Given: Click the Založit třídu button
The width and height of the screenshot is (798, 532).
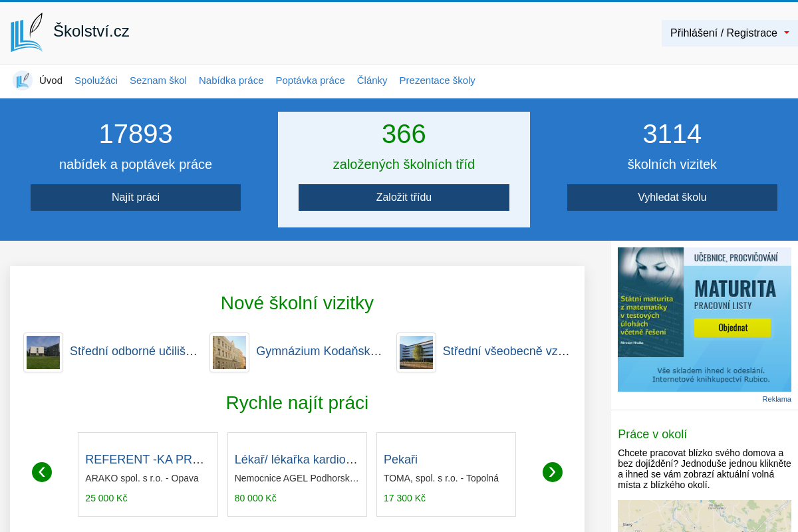Looking at the screenshot, I should tap(404, 198).
